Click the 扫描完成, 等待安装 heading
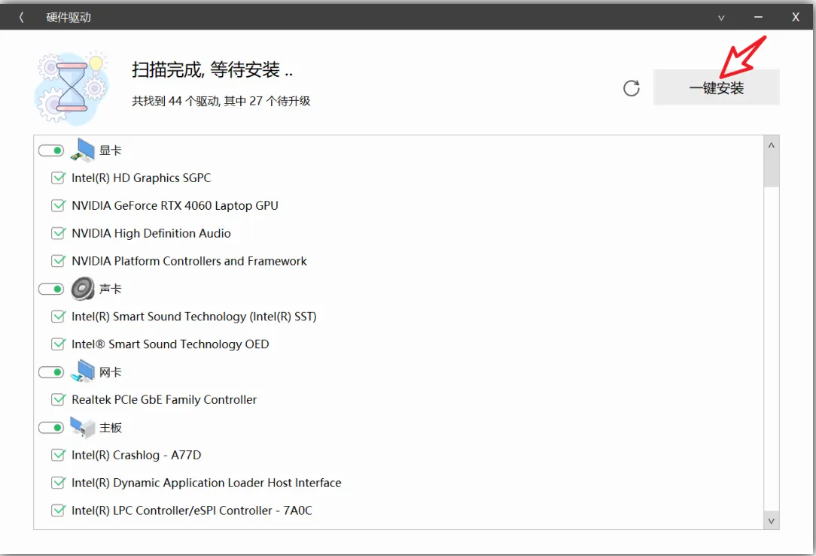The width and height of the screenshot is (816, 556). click(212, 70)
